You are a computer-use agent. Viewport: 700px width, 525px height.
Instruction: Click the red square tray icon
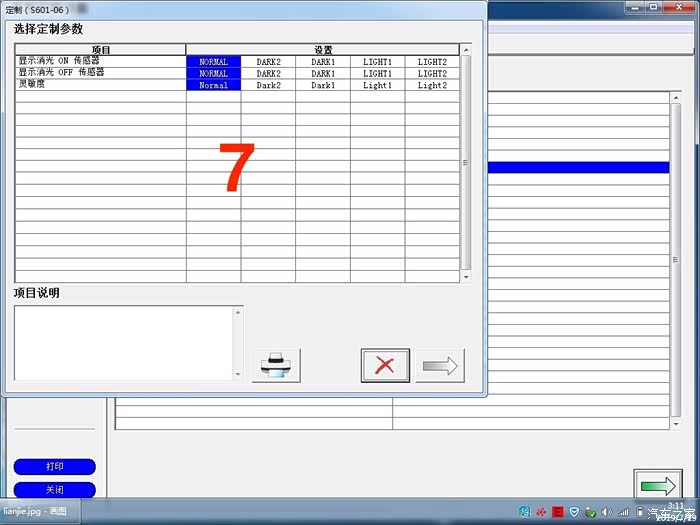[x=558, y=512]
